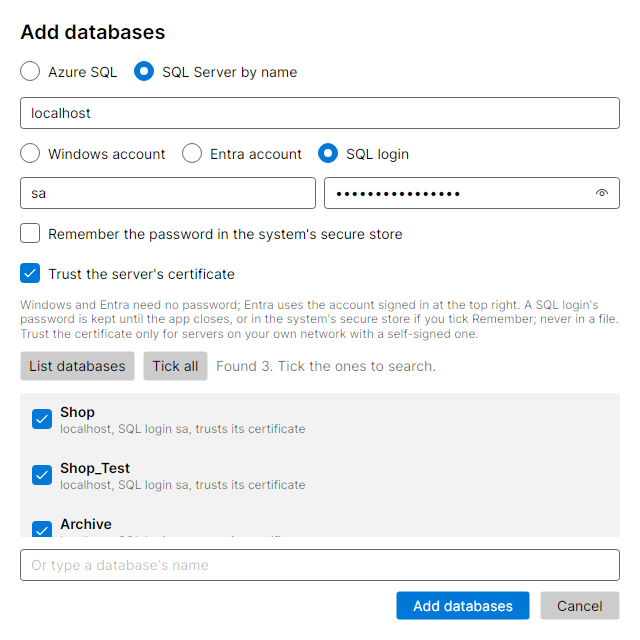
Task: Click the 'Archive' database name
Action: tap(86, 524)
